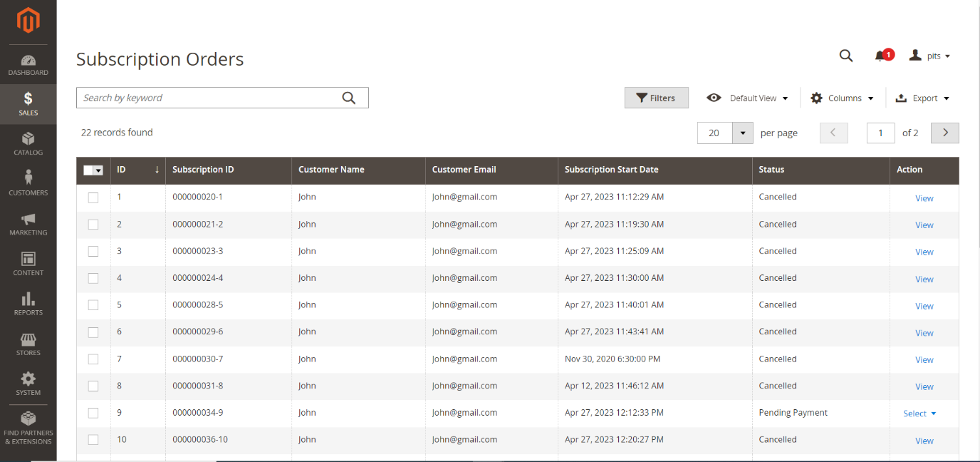
Task: Click the magnifier icon in keyword search box
Action: [348, 98]
